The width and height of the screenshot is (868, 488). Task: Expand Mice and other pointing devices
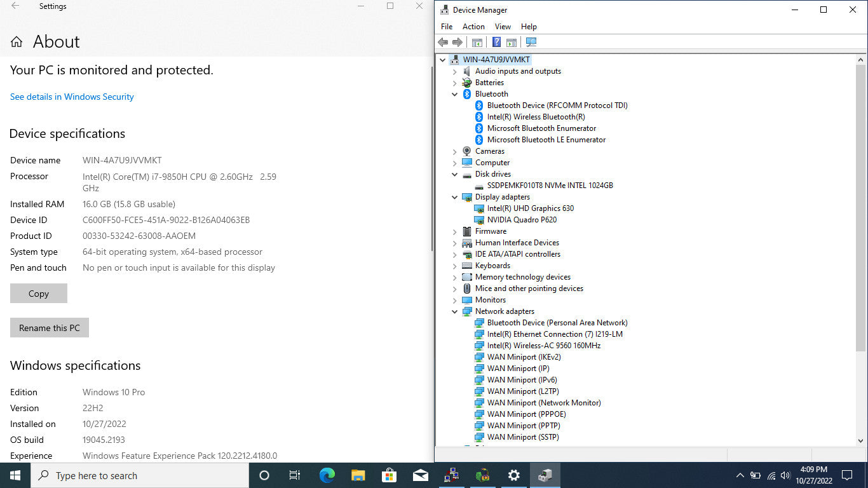[455, 288]
